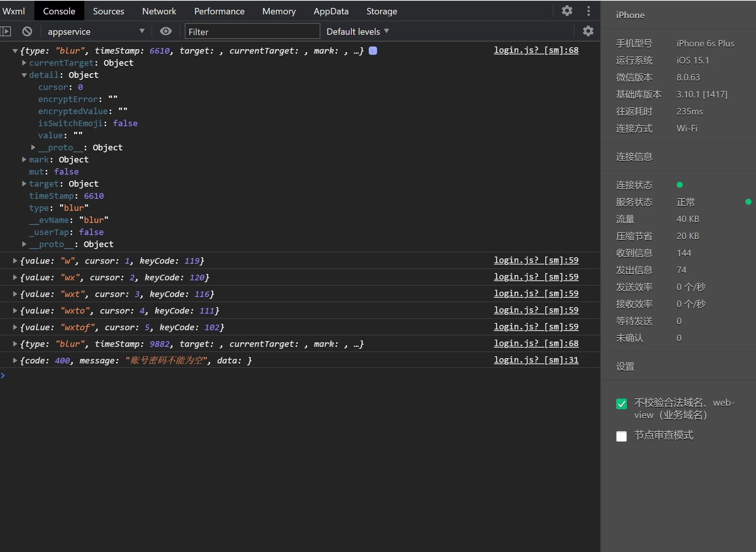Viewport: 756px width, 552px height.
Task: Open login.js:31 source link
Action: [536, 360]
